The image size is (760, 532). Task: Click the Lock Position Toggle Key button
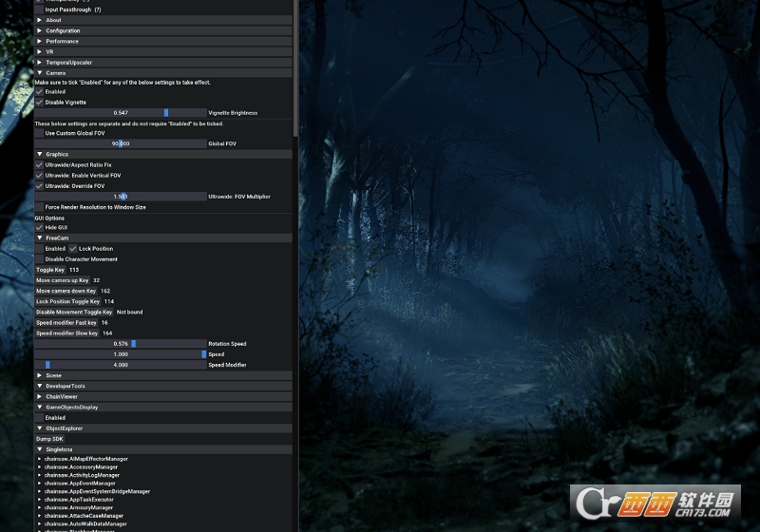coord(67,301)
